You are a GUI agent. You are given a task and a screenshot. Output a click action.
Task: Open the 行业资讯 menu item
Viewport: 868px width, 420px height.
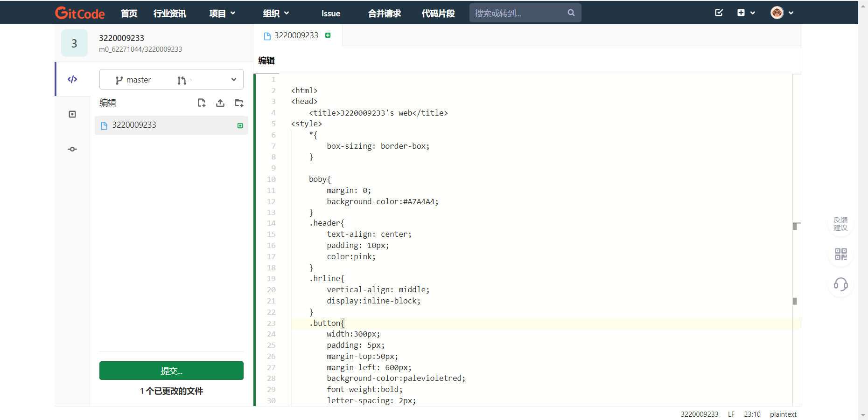(x=170, y=14)
